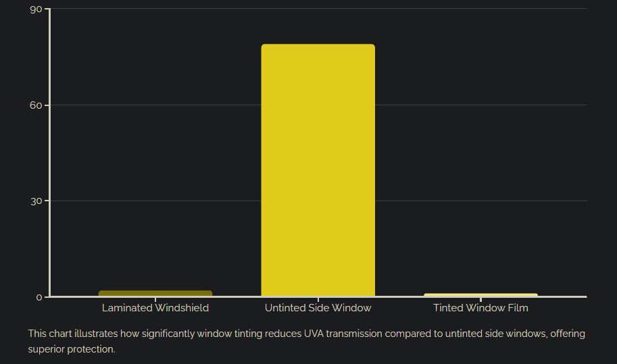This screenshot has width=617, height=364.
Task: Click the horizontal gridline at 30
Action: click(473, 201)
